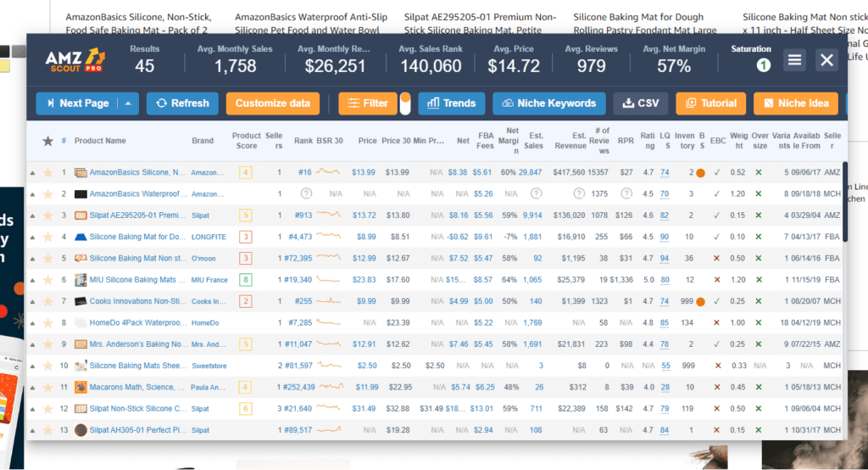Sort by the Brand column header

(x=203, y=141)
